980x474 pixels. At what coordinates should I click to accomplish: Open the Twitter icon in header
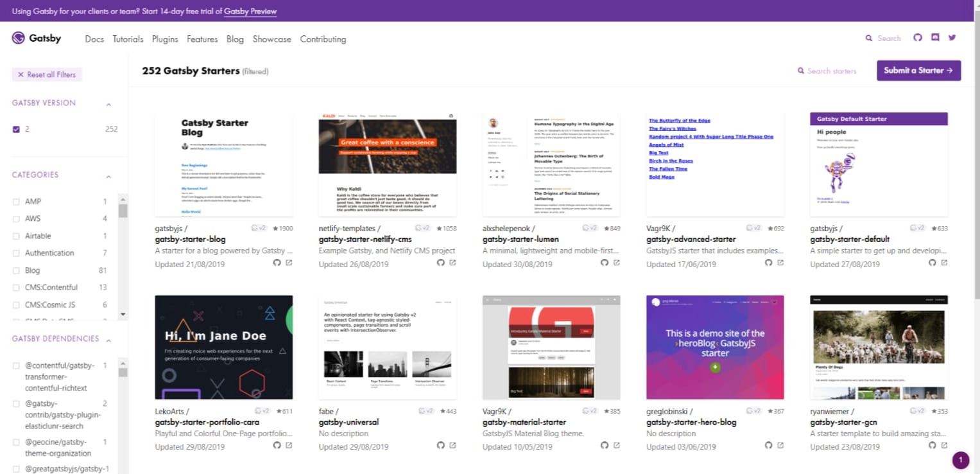coord(952,38)
